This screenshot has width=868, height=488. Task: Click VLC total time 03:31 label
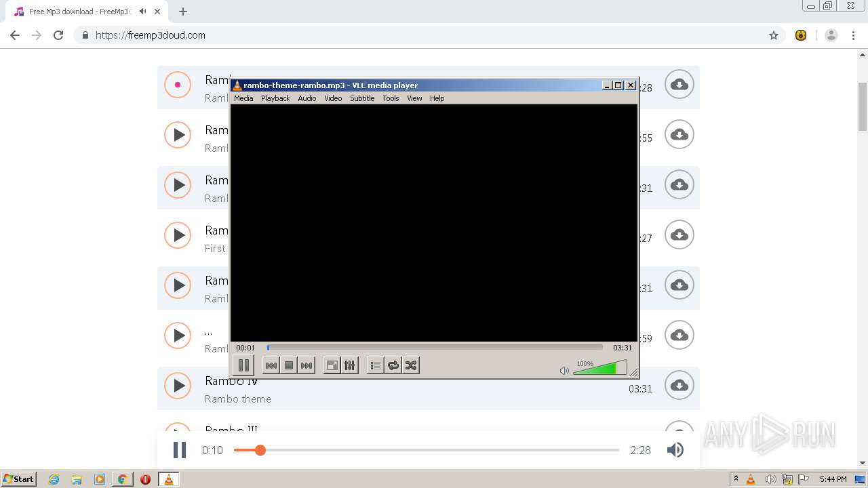pyautogui.click(x=623, y=348)
